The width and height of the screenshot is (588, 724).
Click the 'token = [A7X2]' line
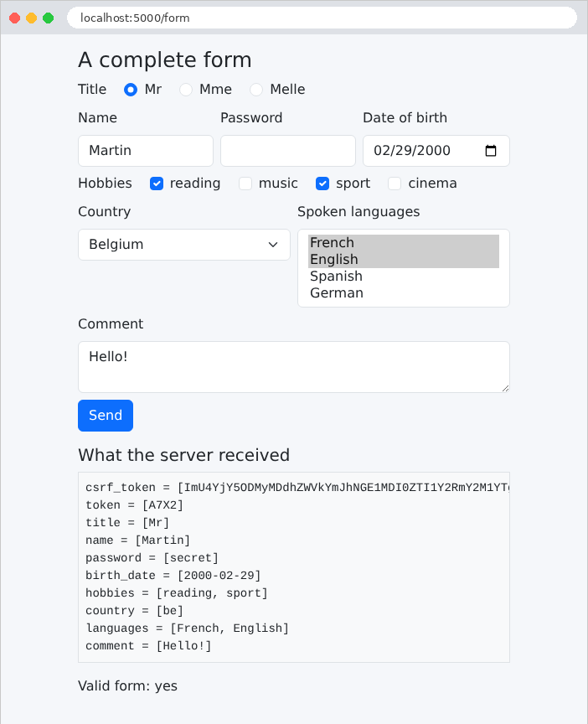point(134,505)
